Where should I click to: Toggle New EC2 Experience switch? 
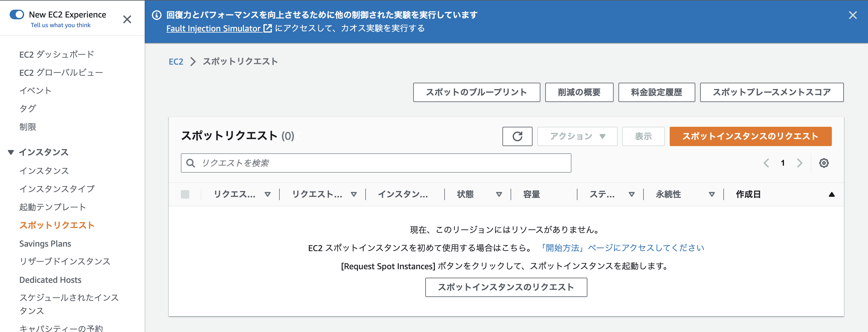click(17, 14)
